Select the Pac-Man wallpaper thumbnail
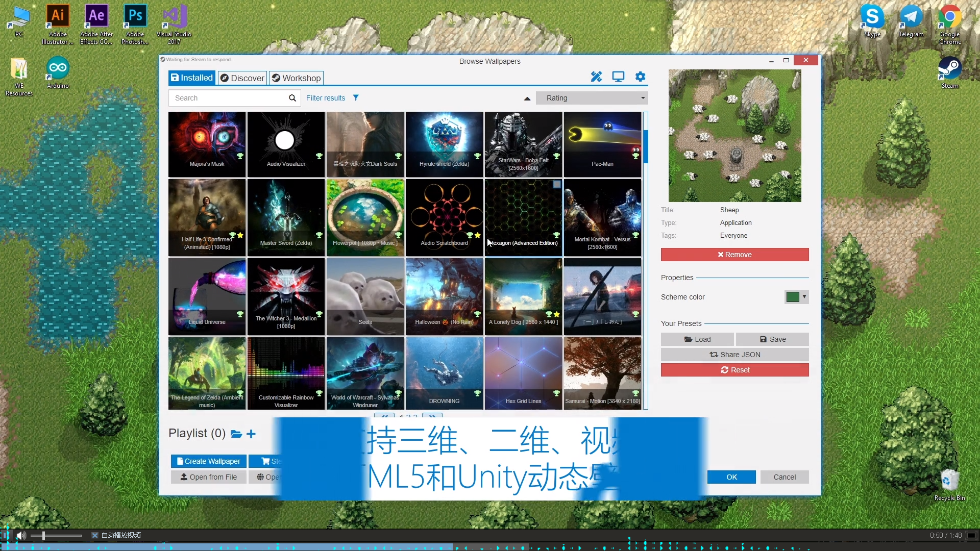 click(x=602, y=138)
